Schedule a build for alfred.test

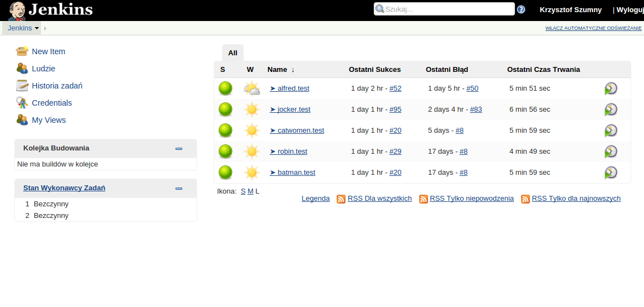coord(611,89)
